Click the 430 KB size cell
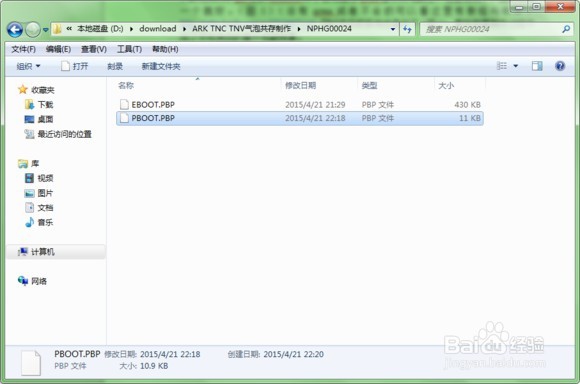 468,105
